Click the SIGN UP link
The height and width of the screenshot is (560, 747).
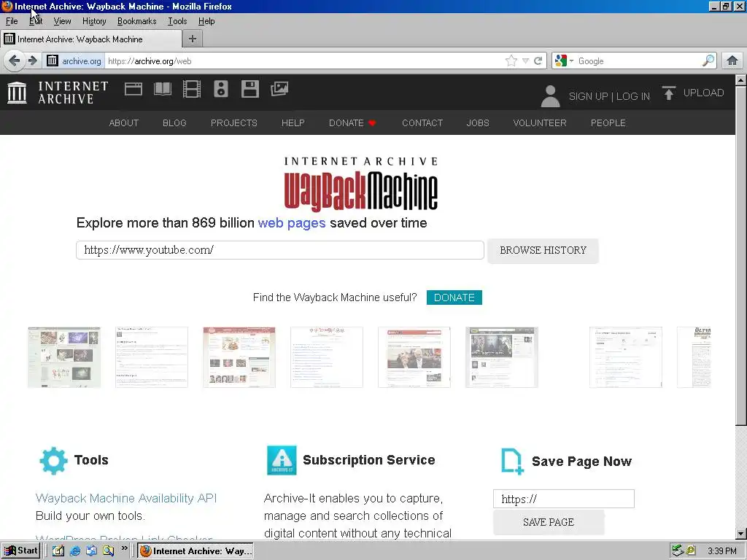[588, 96]
